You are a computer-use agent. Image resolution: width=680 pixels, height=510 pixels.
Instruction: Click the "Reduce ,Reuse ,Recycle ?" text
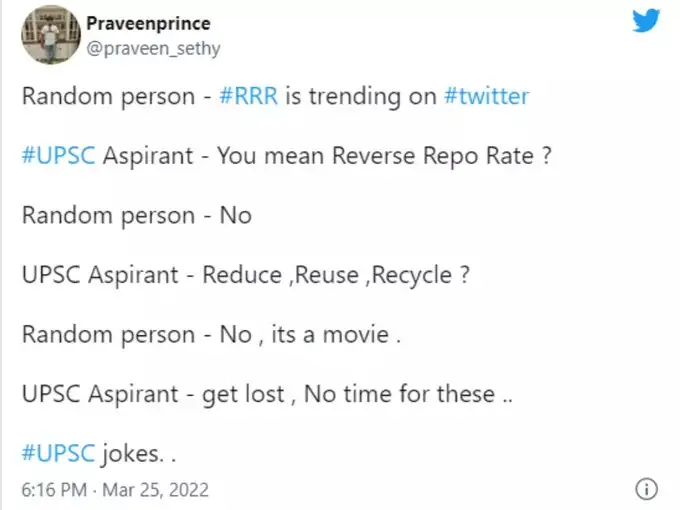coord(337,275)
